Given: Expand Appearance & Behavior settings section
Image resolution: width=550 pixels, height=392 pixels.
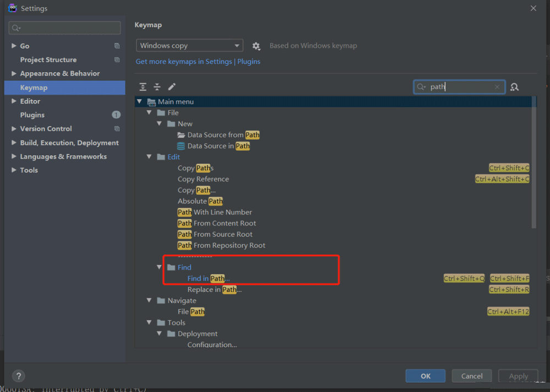Looking at the screenshot, I should coord(14,74).
